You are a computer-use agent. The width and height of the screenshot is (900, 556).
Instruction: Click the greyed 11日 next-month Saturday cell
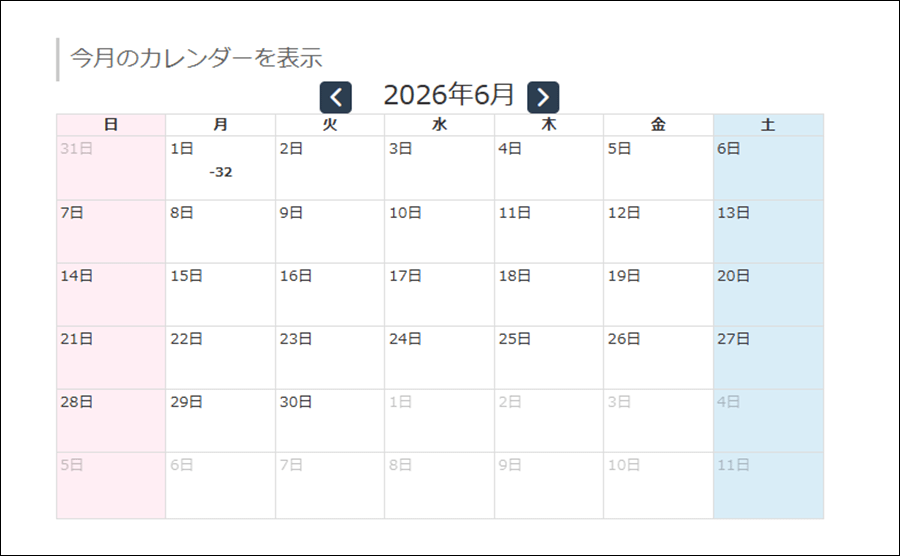tap(769, 486)
